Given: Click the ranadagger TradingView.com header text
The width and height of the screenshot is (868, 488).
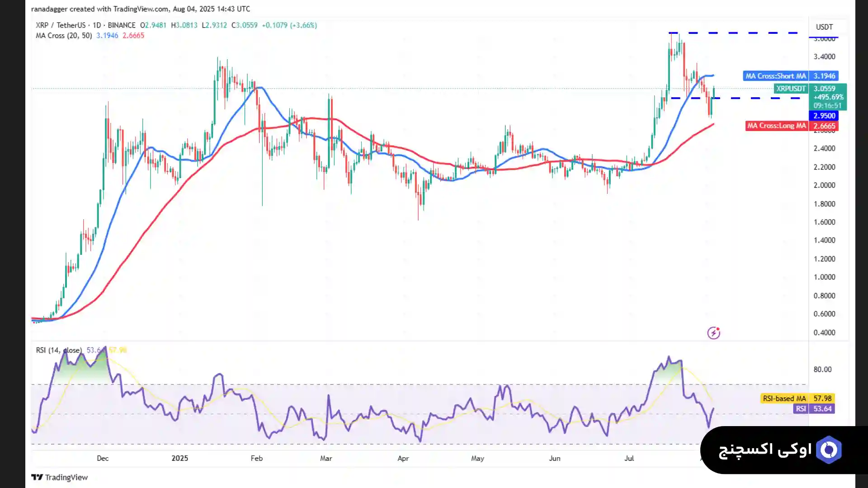Looking at the screenshot, I should tap(140, 9).
